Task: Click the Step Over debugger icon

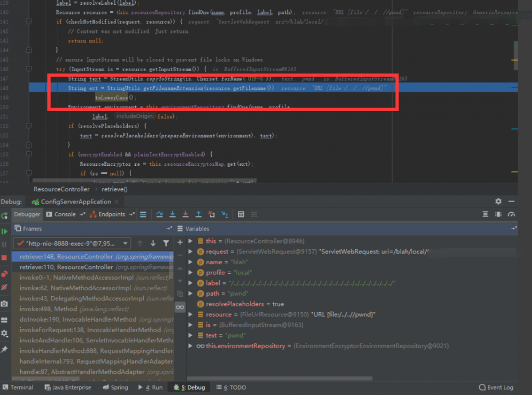Action: pyautogui.click(x=160, y=214)
